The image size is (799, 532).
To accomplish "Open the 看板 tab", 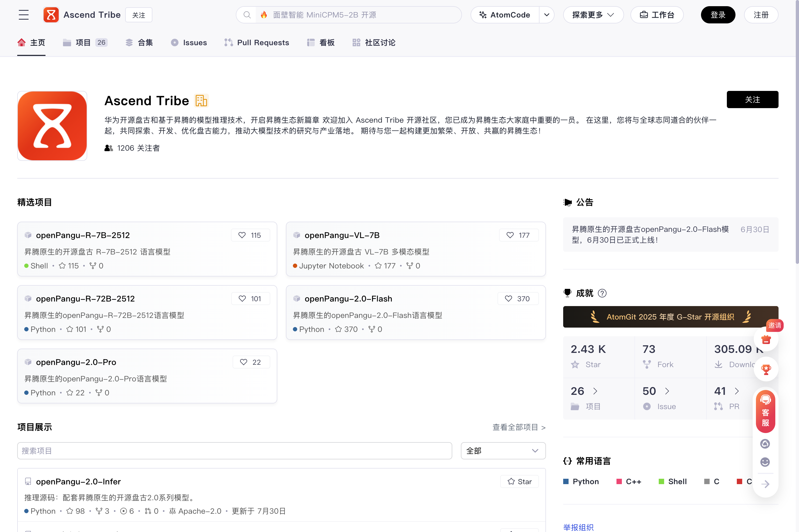I will coord(321,43).
